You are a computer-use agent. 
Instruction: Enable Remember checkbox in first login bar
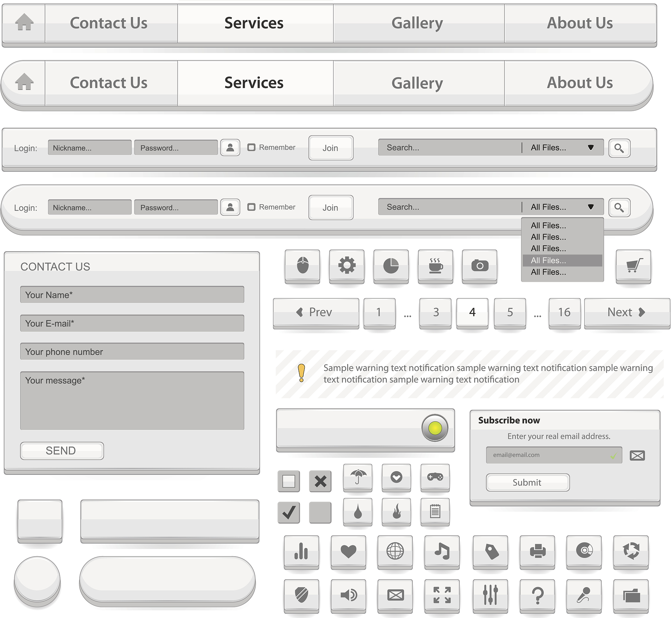(x=251, y=147)
